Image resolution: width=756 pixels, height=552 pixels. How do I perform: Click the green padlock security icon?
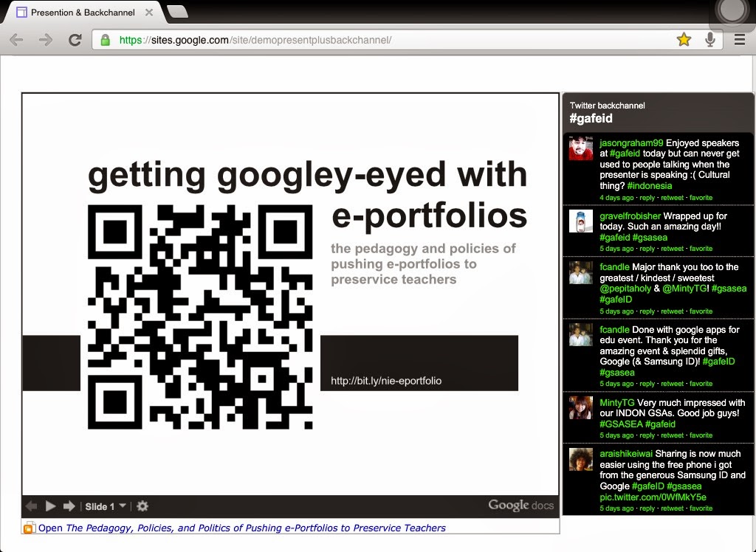(x=105, y=40)
